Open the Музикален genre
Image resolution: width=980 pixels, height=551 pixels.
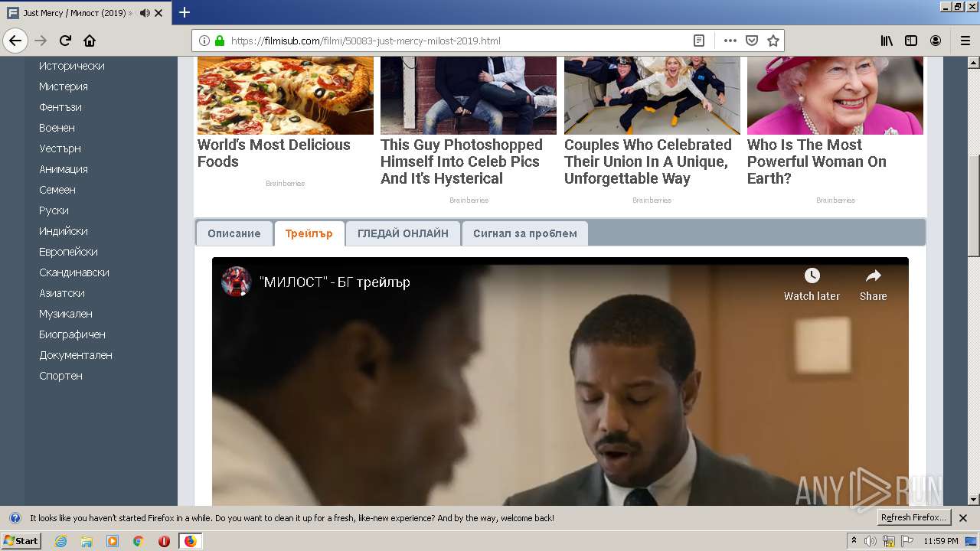[x=66, y=314]
